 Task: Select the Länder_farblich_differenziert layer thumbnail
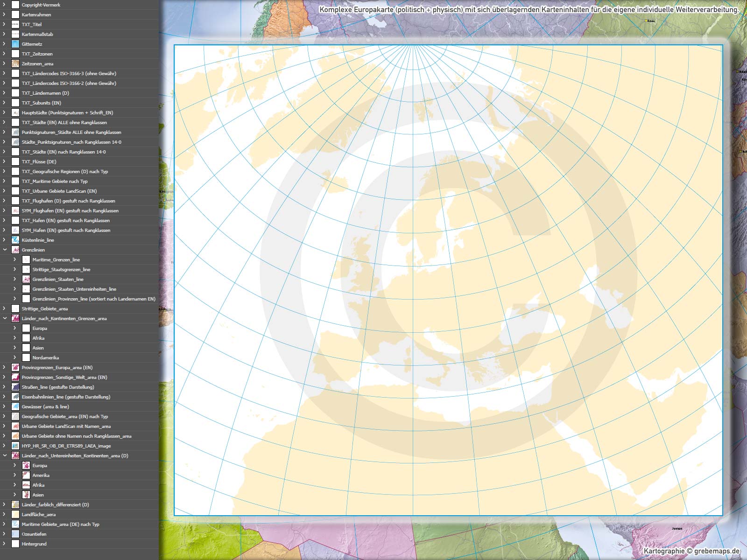point(15,504)
